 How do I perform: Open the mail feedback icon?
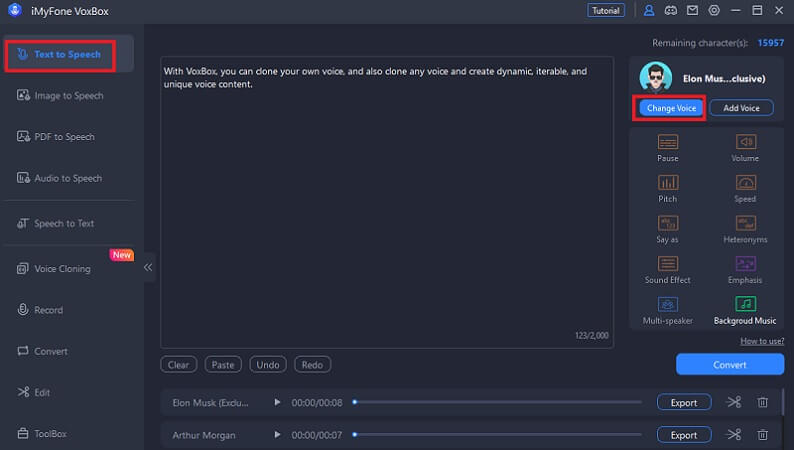(x=692, y=11)
